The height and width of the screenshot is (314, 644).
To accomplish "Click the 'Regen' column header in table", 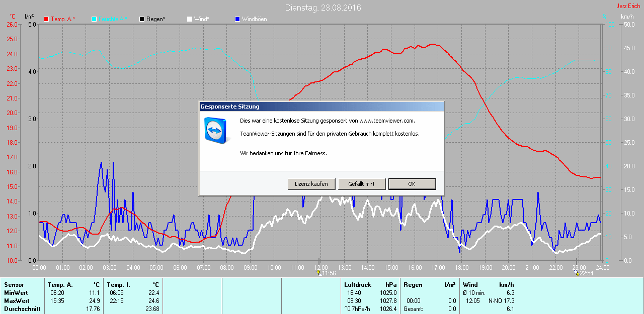I will (413, 285).
